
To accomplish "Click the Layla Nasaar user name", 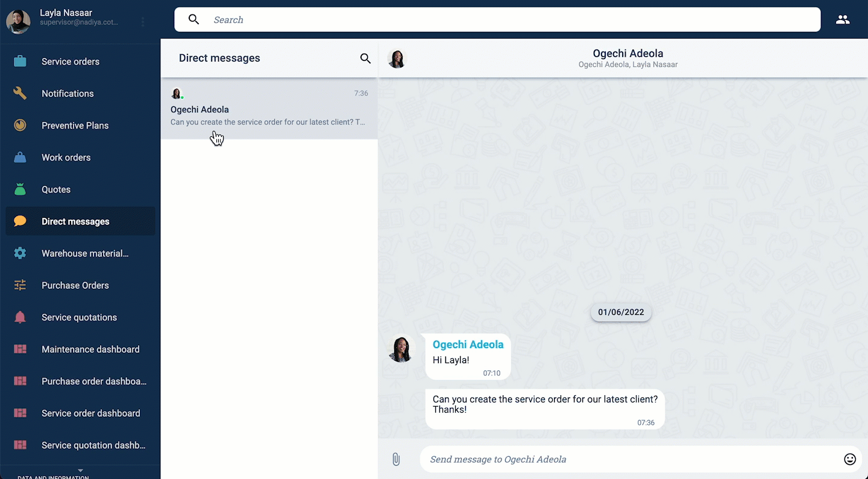I will 66,13.
